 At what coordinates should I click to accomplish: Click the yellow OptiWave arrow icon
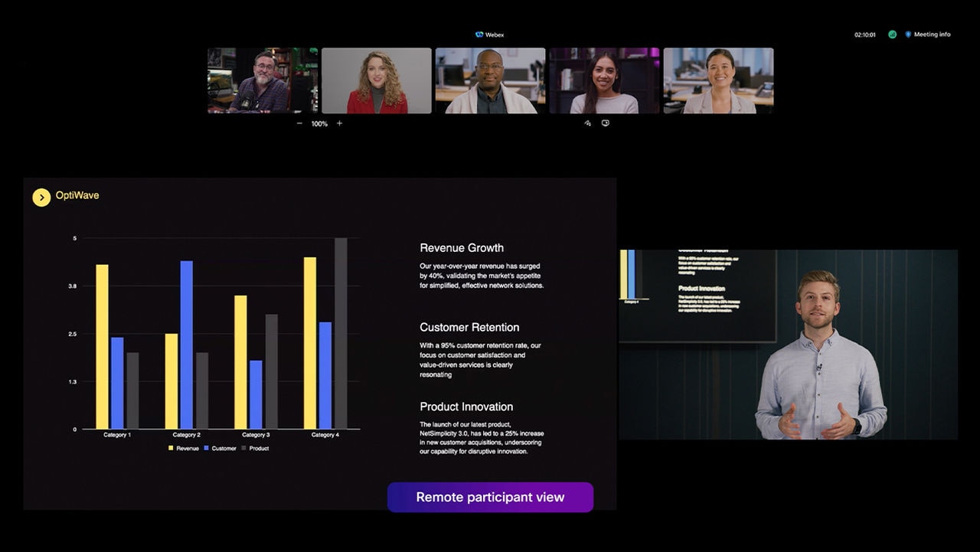pyautogui.click(x=41, y=198)
